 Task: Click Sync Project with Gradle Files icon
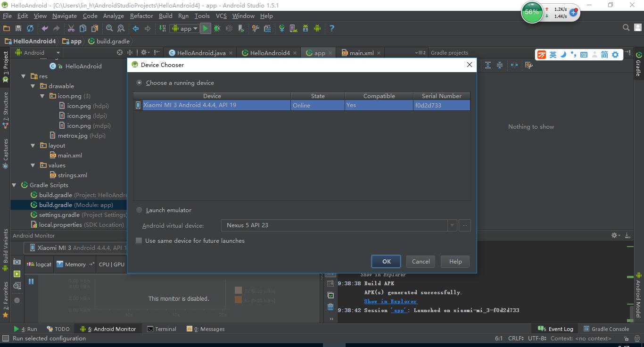(x=282, y=28)
